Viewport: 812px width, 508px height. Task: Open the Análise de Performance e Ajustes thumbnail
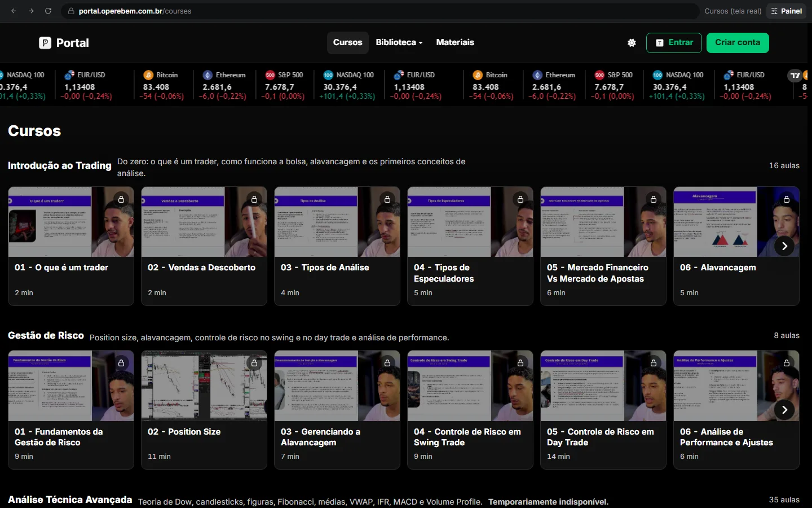tap(736, 386)
